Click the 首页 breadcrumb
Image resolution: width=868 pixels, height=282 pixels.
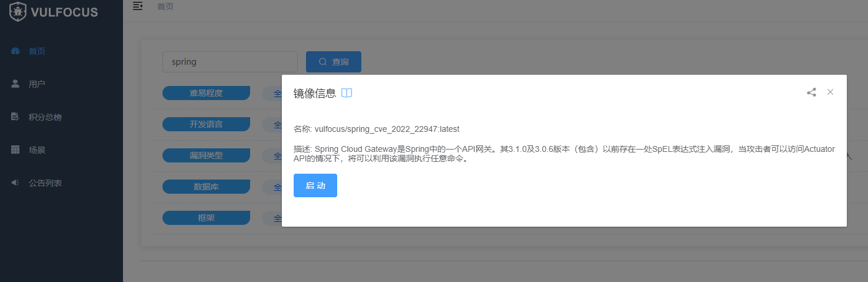pos(165,6)
